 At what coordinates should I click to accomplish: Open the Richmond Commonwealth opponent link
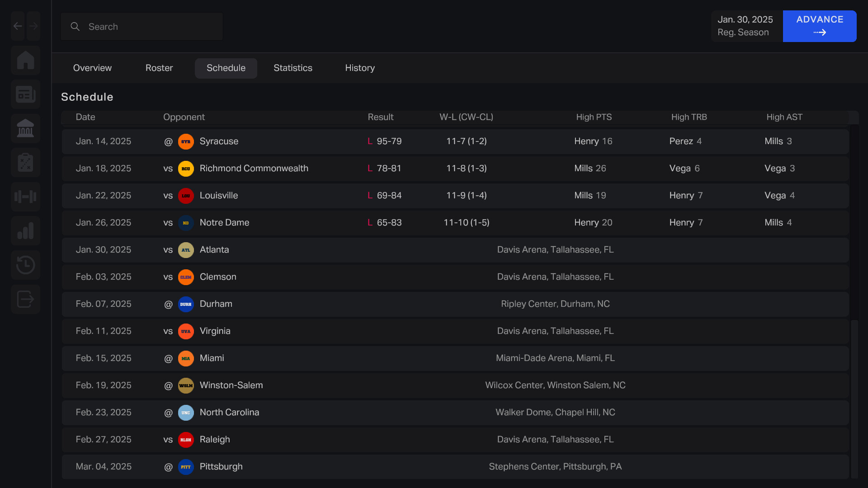[254, 169]
